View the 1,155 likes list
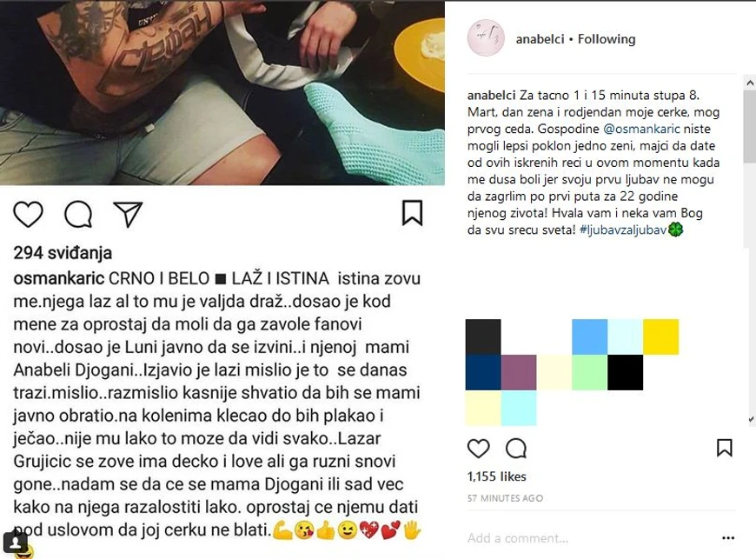Viewport: 756px width, 559px height. [496, 476]
